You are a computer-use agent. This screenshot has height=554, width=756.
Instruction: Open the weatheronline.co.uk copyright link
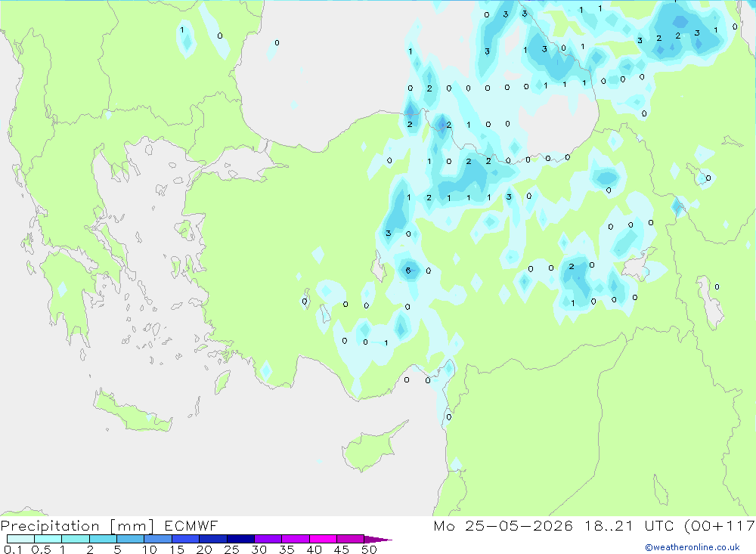coord(692,547)
